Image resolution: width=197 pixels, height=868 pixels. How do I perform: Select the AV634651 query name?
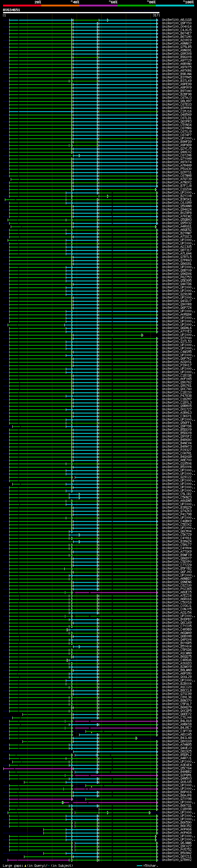pyautogui.click(x=11, y=10)
